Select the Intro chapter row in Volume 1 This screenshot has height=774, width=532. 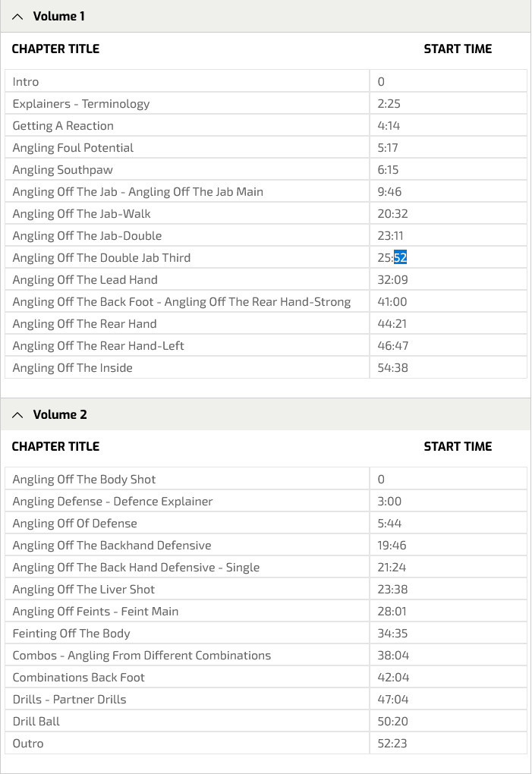(x=266, y=81)
